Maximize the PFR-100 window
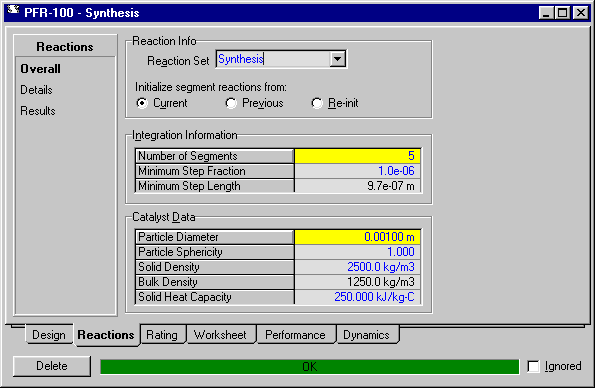This screenshot has height=388, width=595. pos(562,13)
